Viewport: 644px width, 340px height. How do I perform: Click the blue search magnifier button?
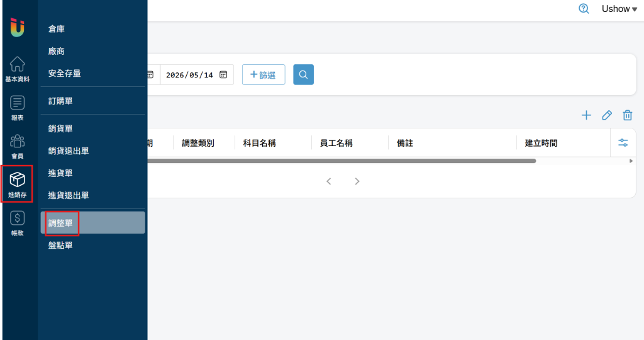click(303, 74)
